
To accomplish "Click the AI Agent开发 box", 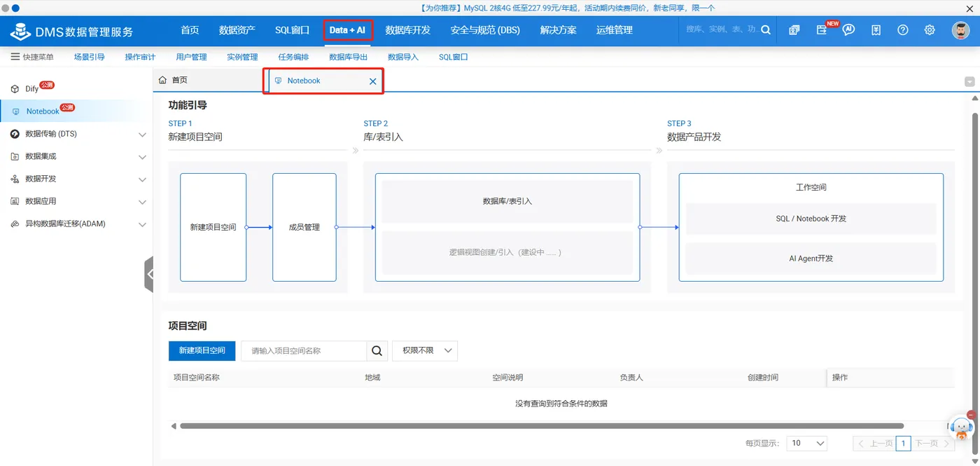I will point(811,259).
